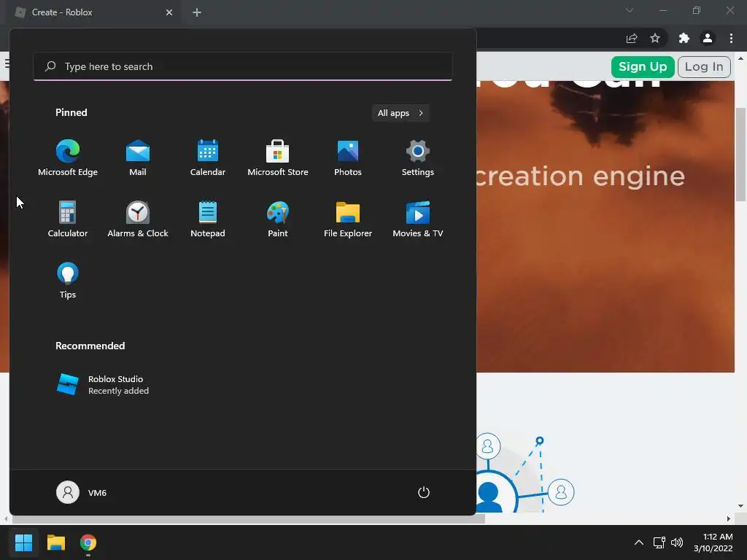Open the Tips app
Screen dimensions: 747x560
tap(68, 281)
